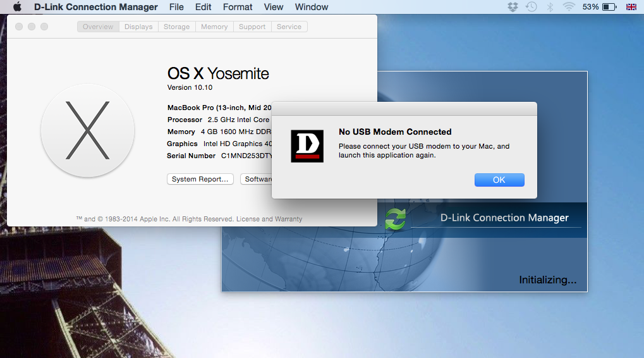
Task: Click the 'Initializing...' status text
Action: point(548,280)
